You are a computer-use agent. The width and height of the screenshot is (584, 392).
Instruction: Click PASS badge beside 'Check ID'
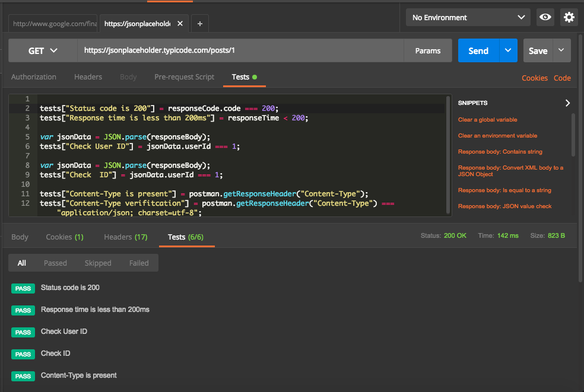[23, 355]
